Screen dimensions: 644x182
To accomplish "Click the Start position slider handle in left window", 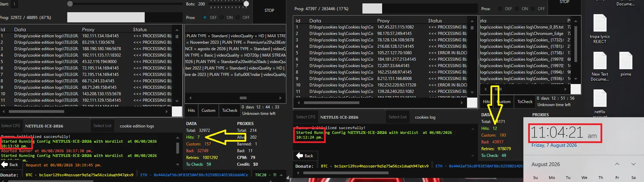I will [70, 4].
